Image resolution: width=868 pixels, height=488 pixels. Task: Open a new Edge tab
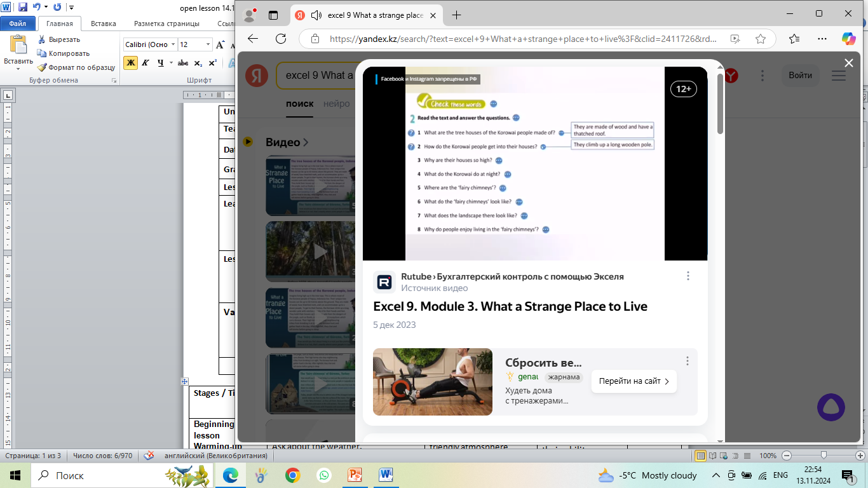coord(456,15)
